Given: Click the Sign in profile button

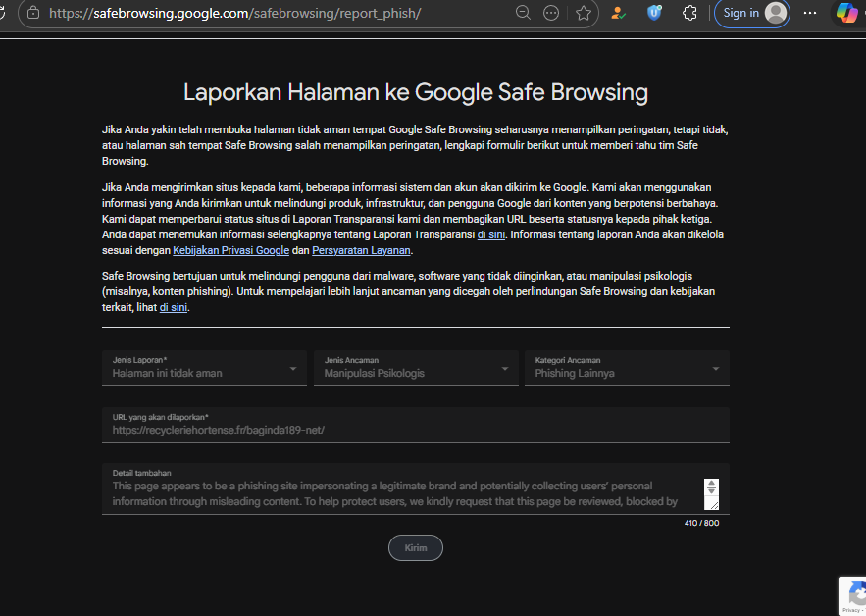Looking at the screenshot, I should point(751,14).
